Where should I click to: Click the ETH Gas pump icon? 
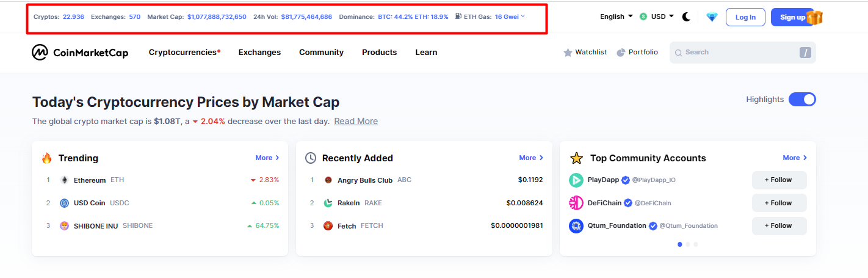click(458, 16)
